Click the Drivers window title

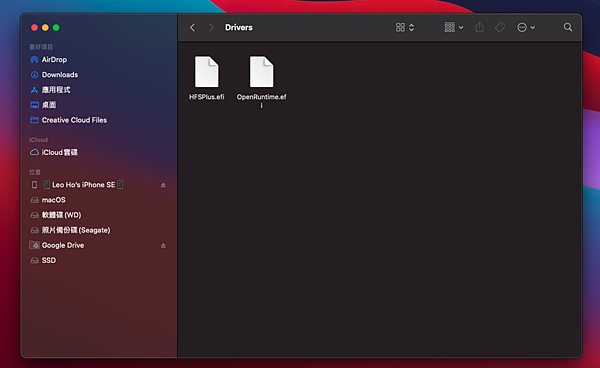point(239,28)
